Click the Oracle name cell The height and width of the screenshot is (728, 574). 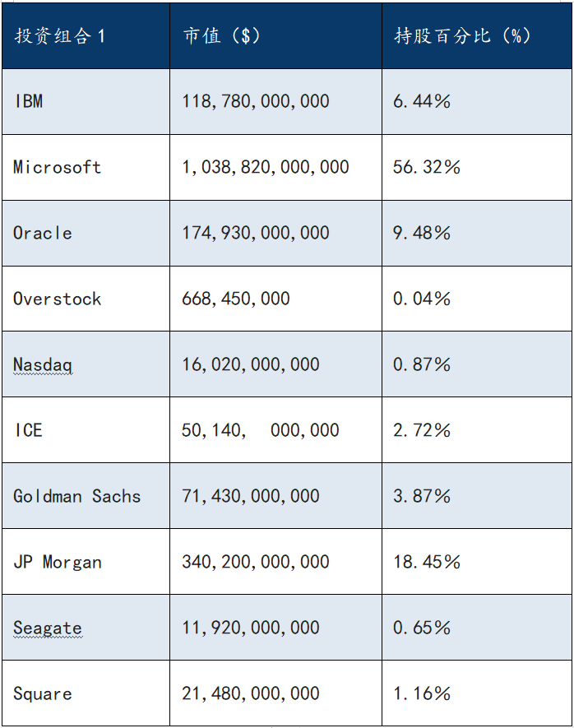click(43, 234)
